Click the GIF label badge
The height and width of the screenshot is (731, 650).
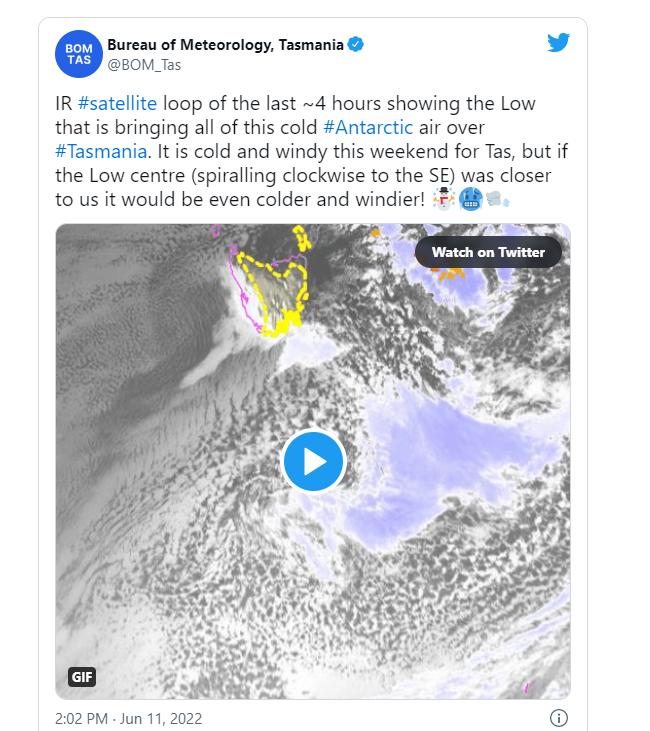click(x=82, y=676)
